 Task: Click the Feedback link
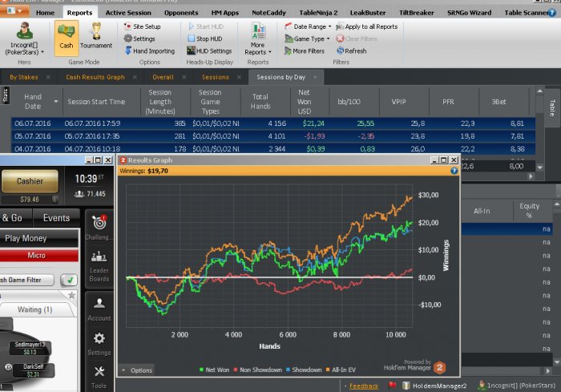tap(364, 386)
